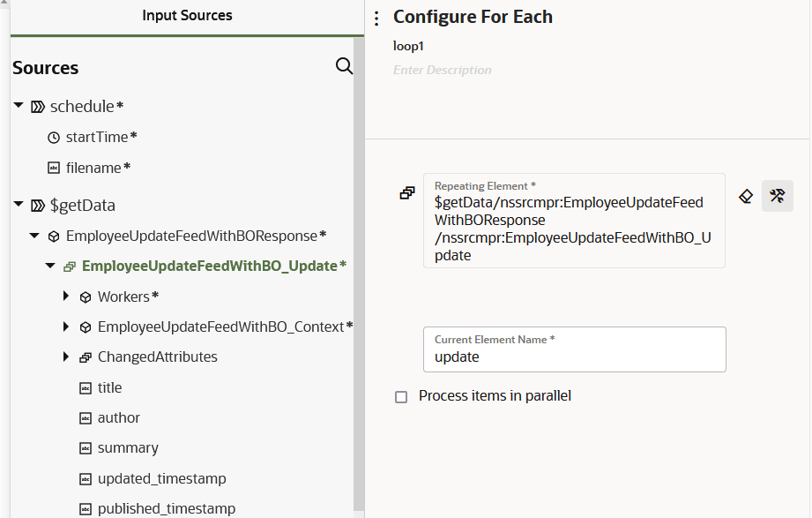Click the eraser icon to clear repeating element

[x=746, y=196]
